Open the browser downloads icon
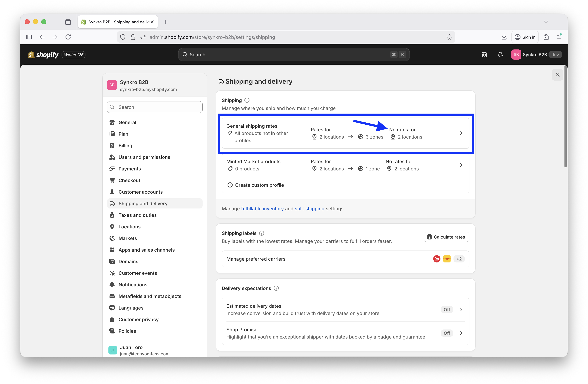The height and width of the screenshot is (384, 588). 504,37
